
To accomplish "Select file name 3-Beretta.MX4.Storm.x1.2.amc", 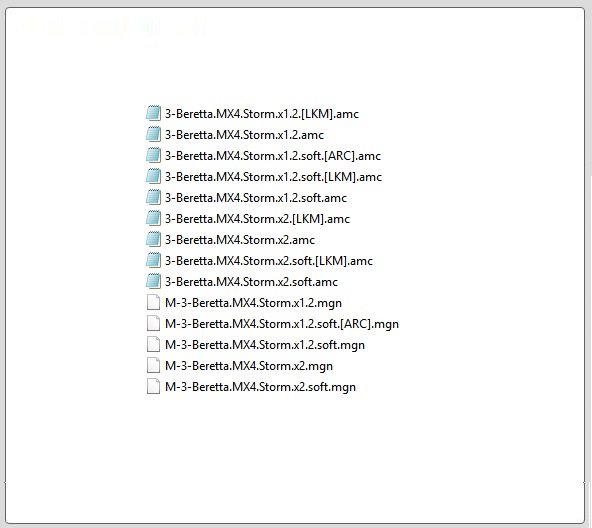I will click(244, 135).
